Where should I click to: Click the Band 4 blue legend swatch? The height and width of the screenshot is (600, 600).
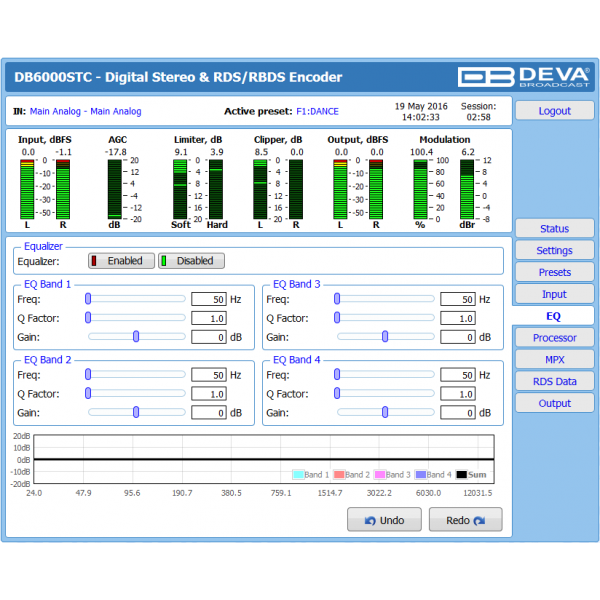pos(421,474)
